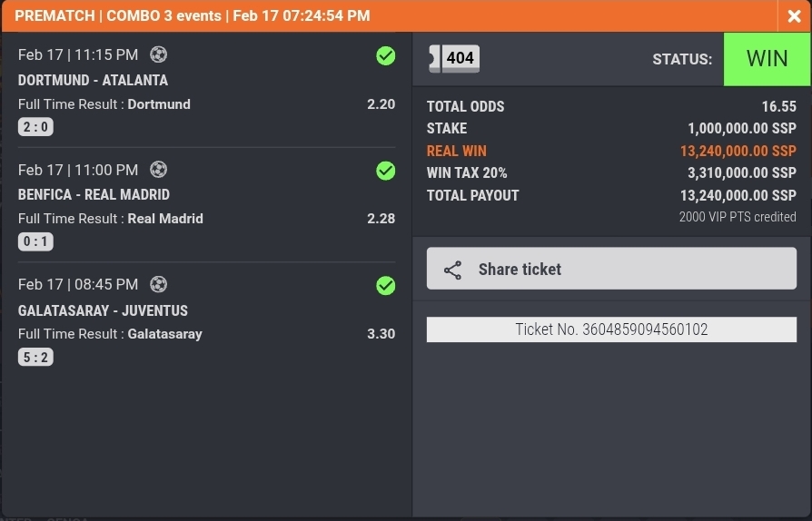
Task: Click the 5 : 2 score badge
Action: click(35, 357)
